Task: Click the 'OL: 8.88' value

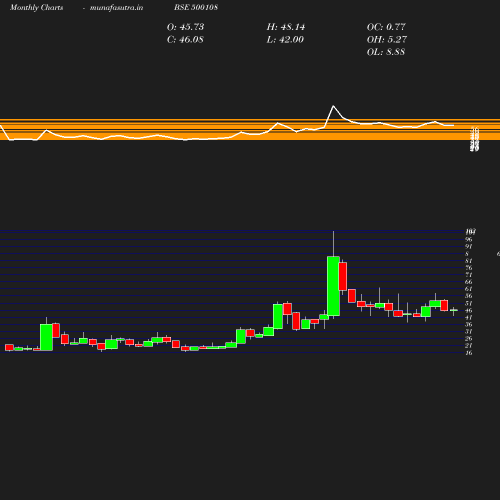Action: (x=386, y=52)
